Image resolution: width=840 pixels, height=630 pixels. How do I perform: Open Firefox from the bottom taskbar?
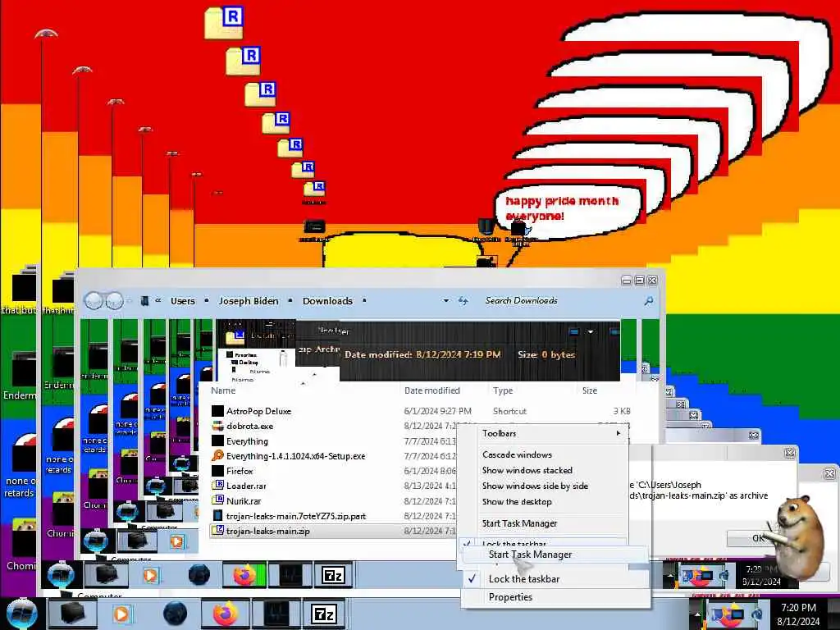[226, 614]
